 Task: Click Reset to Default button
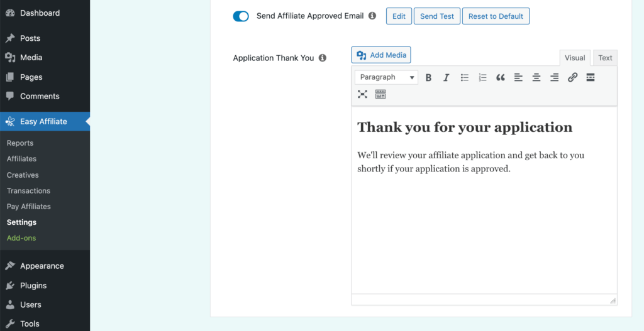click(x=496, y=16)
